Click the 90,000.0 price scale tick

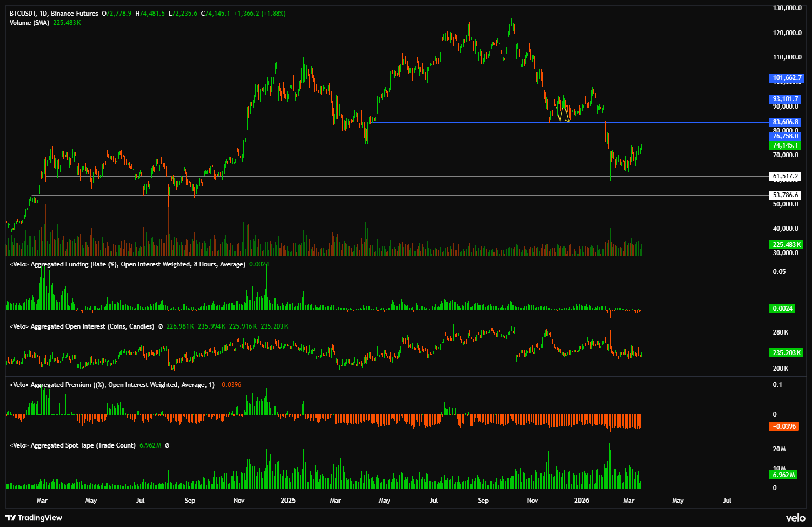coord(786,106)
